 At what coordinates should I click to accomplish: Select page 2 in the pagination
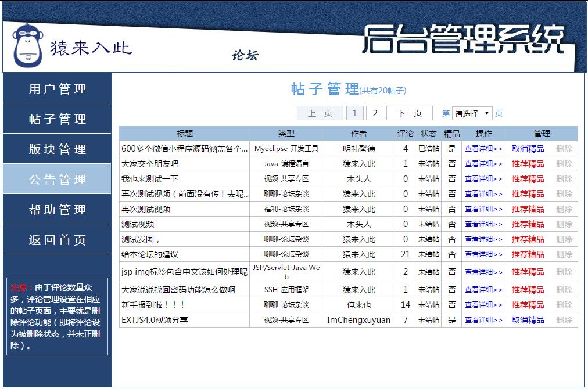pos(375,112)
